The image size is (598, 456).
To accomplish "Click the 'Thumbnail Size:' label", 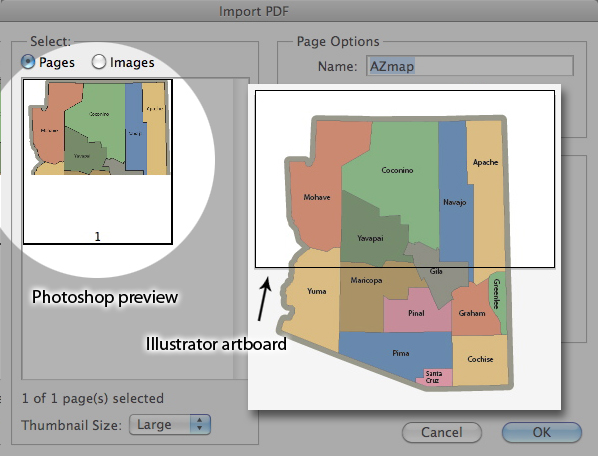I will [x=71, y=425].
